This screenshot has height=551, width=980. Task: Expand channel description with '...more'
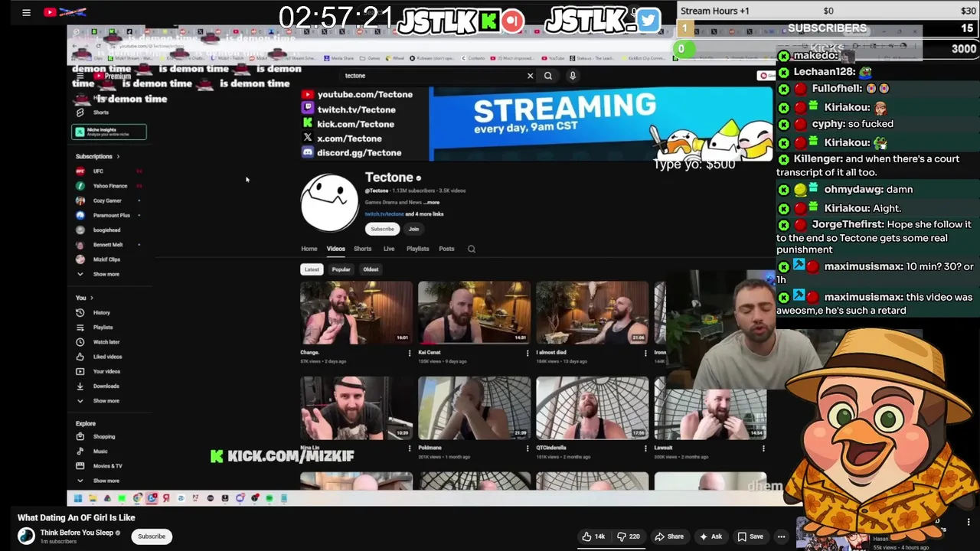tap(432, 203)
